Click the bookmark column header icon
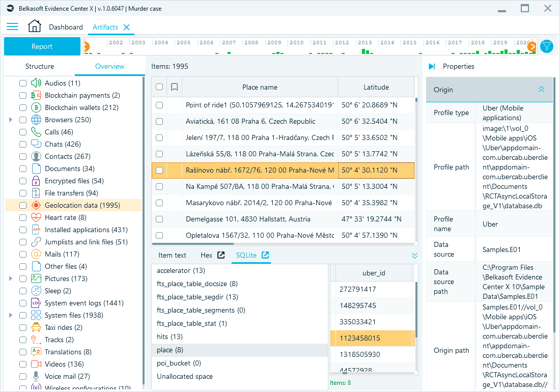 (x=174, y=87)
